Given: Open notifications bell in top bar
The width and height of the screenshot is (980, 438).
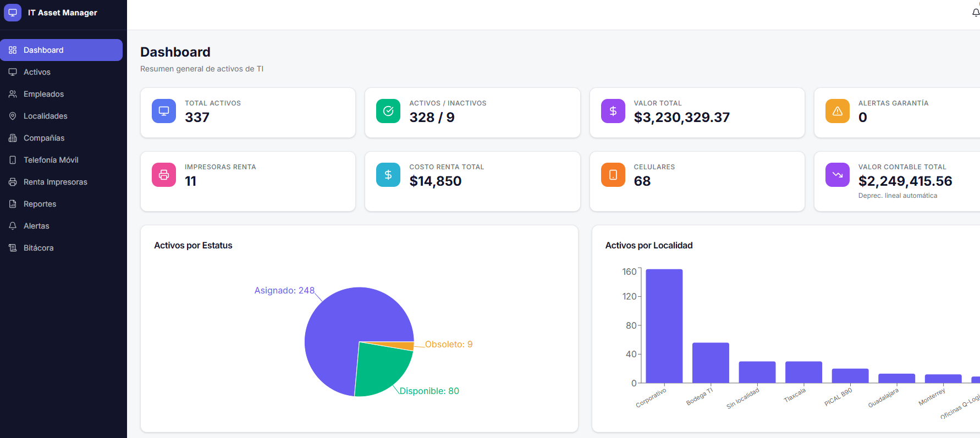Looking at the screenshot, I should click(976, 13).
